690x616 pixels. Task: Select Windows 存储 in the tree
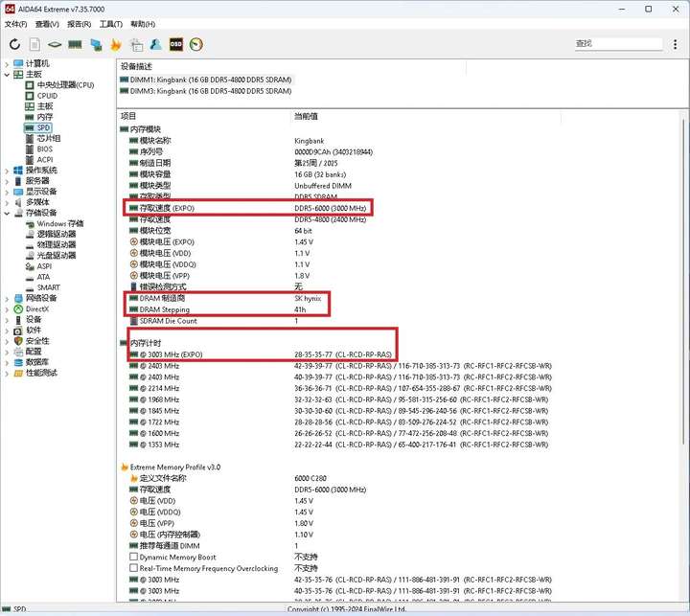click(x=59, y=223)
